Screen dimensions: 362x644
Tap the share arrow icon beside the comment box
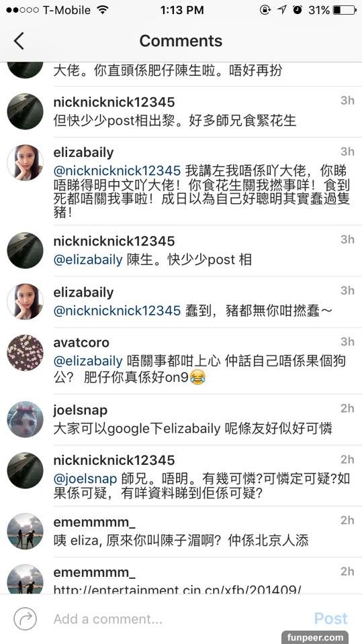(x=25, y=619)
